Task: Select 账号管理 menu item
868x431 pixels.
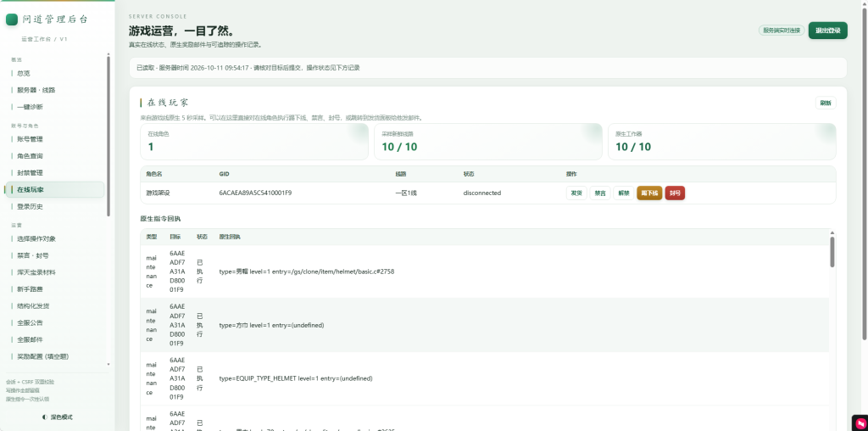Action: pos(54,139)
